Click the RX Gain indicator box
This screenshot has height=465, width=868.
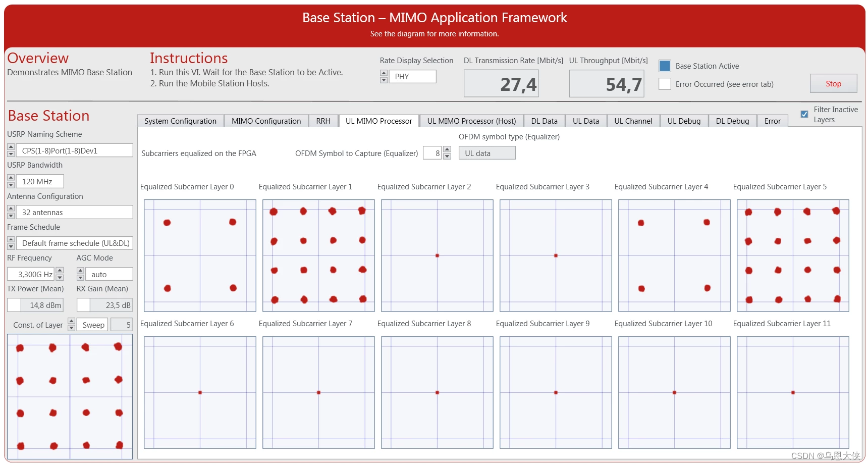coord(83,305)
